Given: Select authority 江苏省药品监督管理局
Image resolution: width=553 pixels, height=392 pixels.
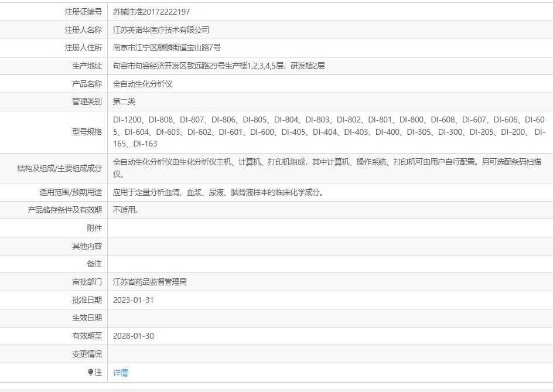Looking at the screenshot, I should [150, 282].
